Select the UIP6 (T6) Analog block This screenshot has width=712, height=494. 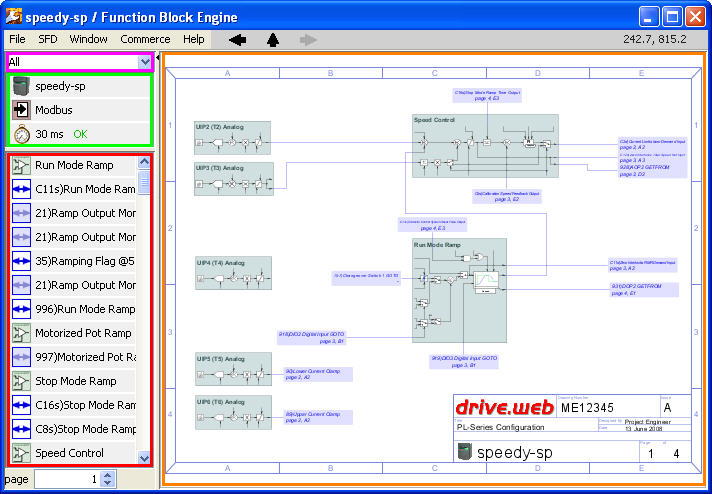(x=233, y=412)
